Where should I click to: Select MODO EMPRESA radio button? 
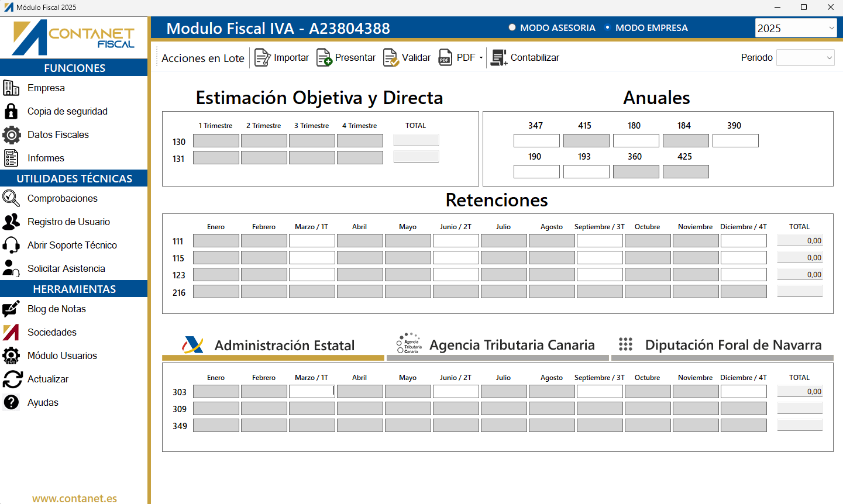point(608,27)
